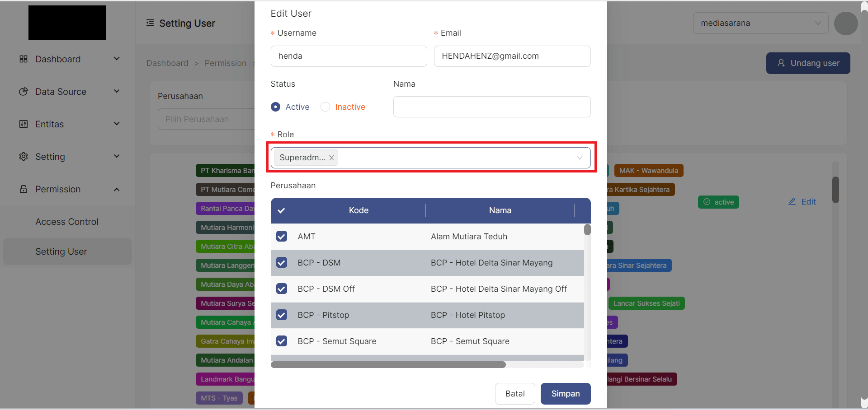Select the Data Source pie chart icon
868x410 pixels.
23,91
